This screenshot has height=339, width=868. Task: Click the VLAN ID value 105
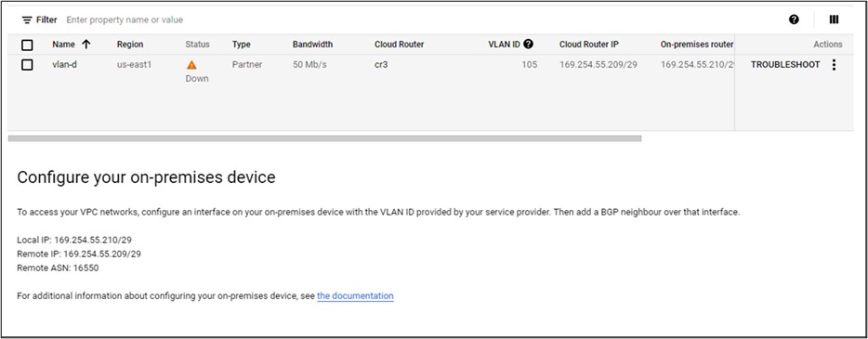coord(529,65)
